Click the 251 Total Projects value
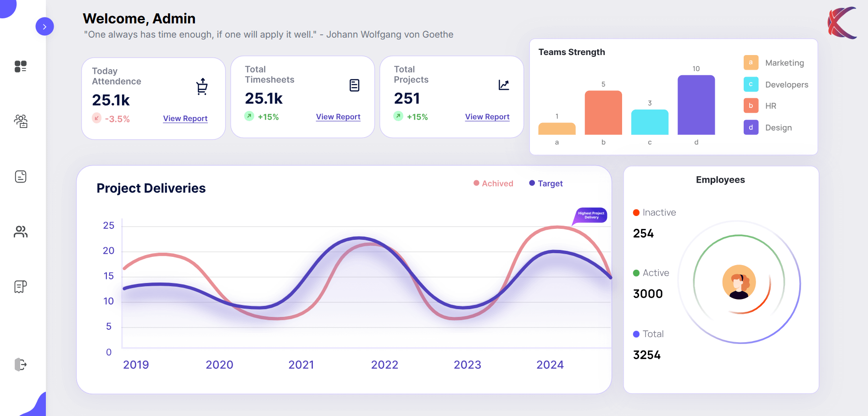 [407, 99]
